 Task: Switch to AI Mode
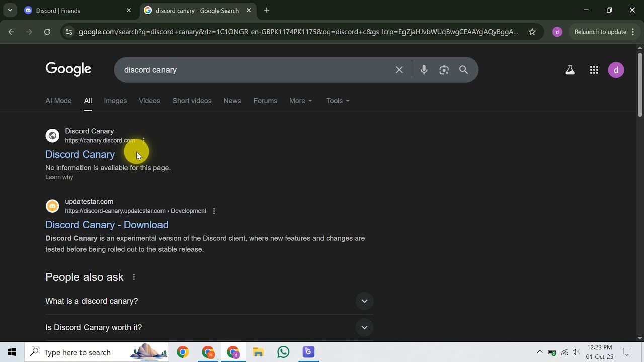click(58, 101)
